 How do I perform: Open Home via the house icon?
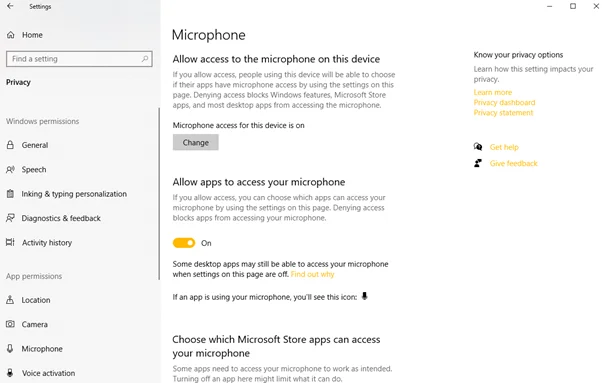pos(11,35)
